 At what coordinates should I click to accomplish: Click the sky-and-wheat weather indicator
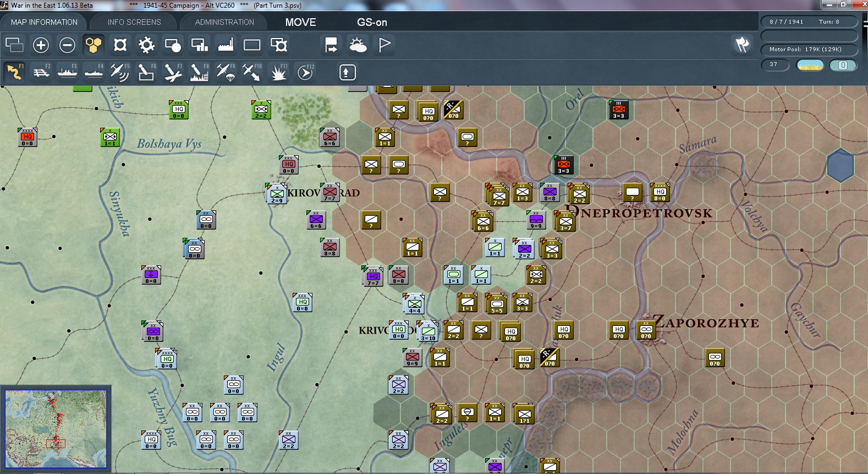click(x=810, y=66)
